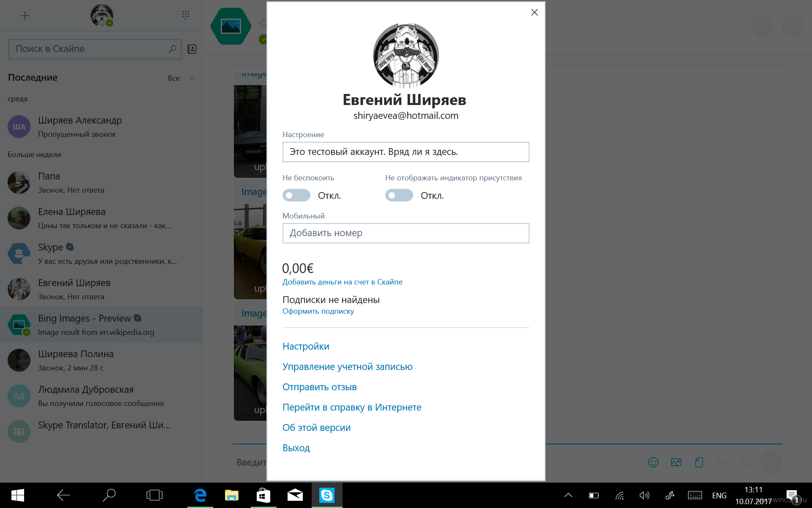Open the Action Center notification icon
Image resolution: width=812 pixels, height=508 pixels.
click(792, 495)
